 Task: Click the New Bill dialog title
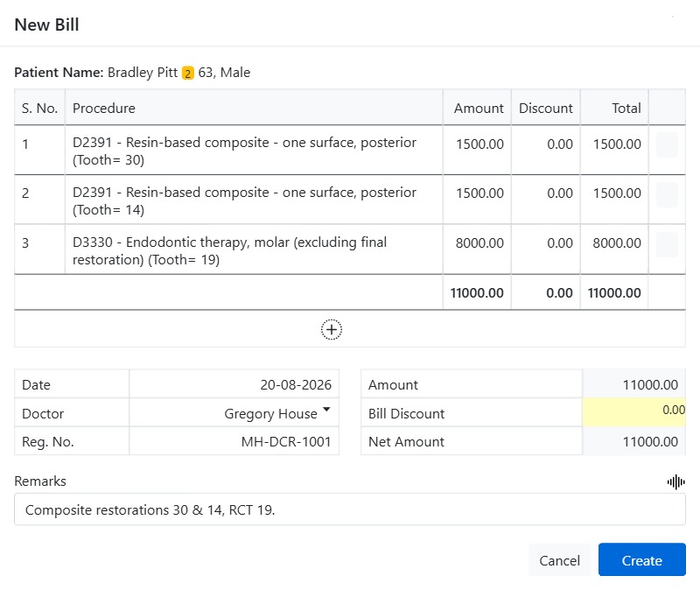[47, 25]
